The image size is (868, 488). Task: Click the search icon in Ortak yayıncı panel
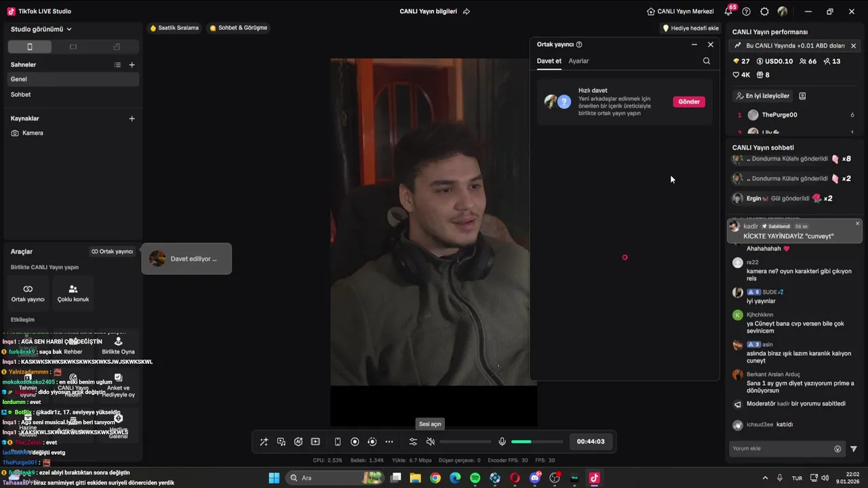coord(707,61)
